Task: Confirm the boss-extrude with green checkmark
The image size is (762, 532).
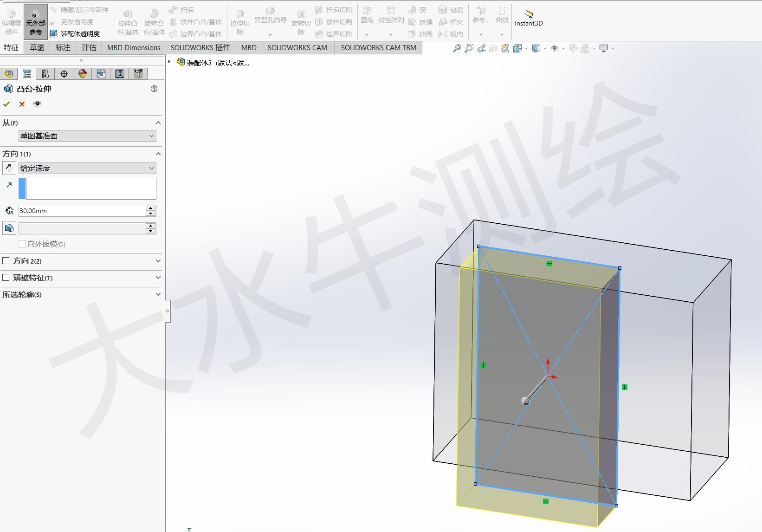Action: tap(6, 104)
